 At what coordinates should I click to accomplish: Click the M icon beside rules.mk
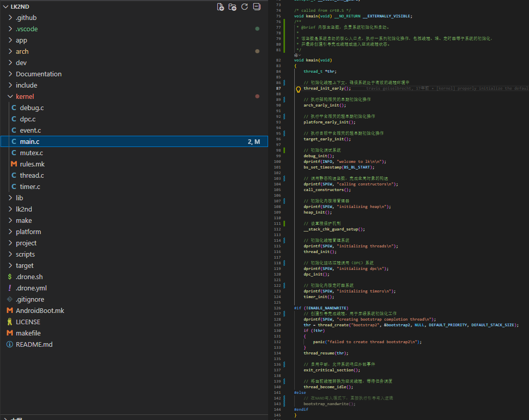point(14,164)
